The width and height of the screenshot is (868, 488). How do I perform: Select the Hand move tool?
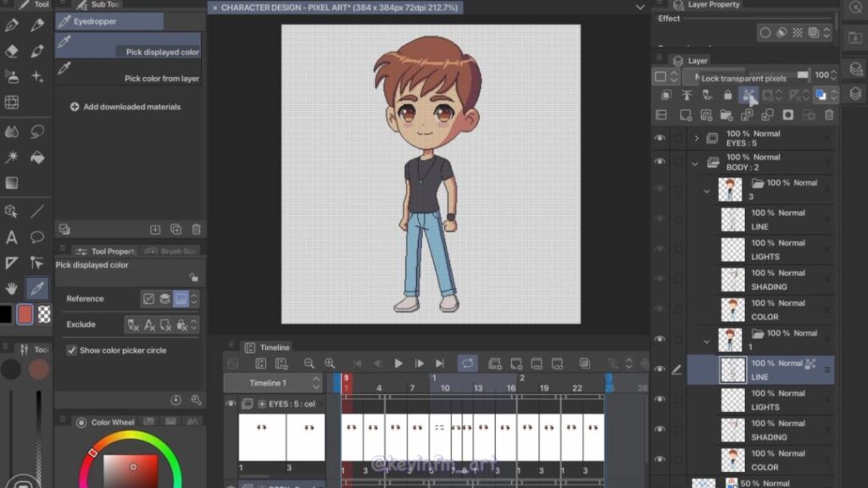(12, 288)
